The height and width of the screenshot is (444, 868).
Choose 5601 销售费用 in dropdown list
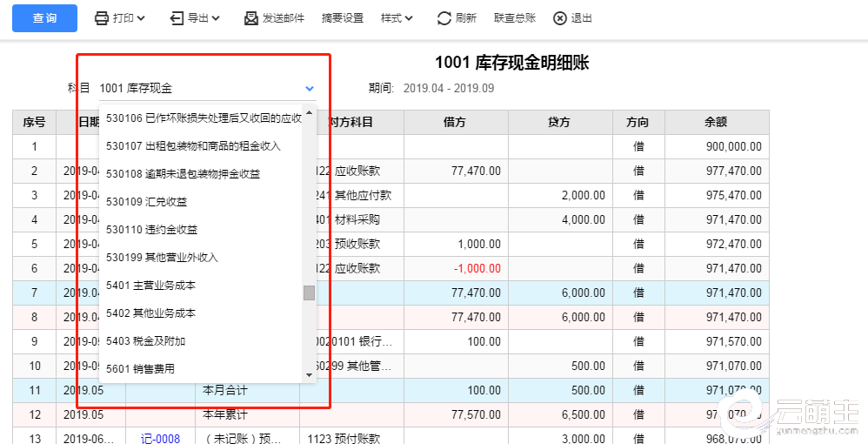[x=140, y=369]
